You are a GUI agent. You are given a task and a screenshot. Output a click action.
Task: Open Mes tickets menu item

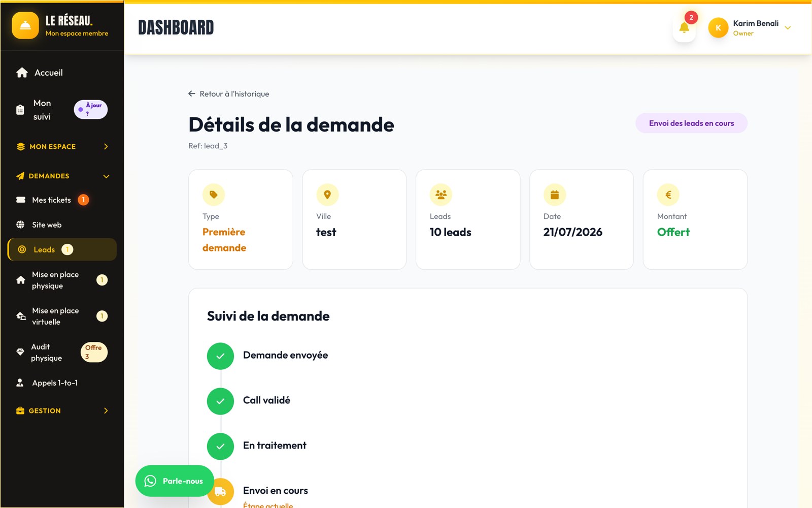[62, 200]
